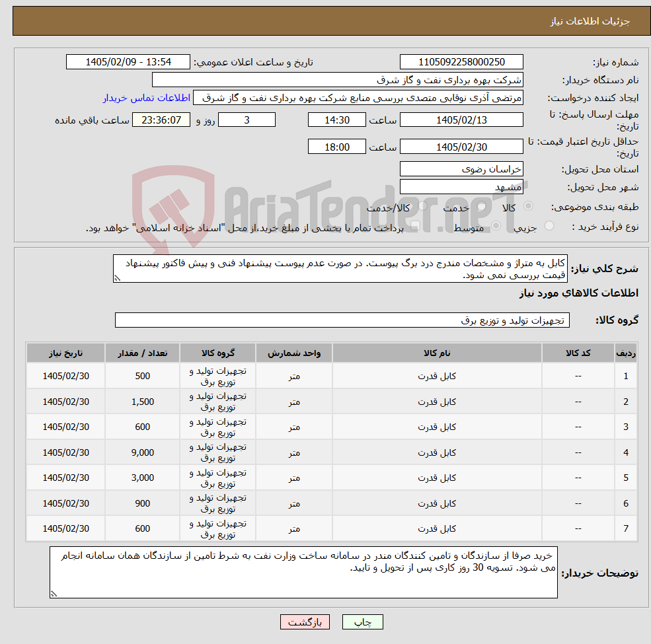Image resolution: width=651 pixels, height=644 pixels.
Task: Click the unit متر in row 2
Action: [x=294, y=402]
